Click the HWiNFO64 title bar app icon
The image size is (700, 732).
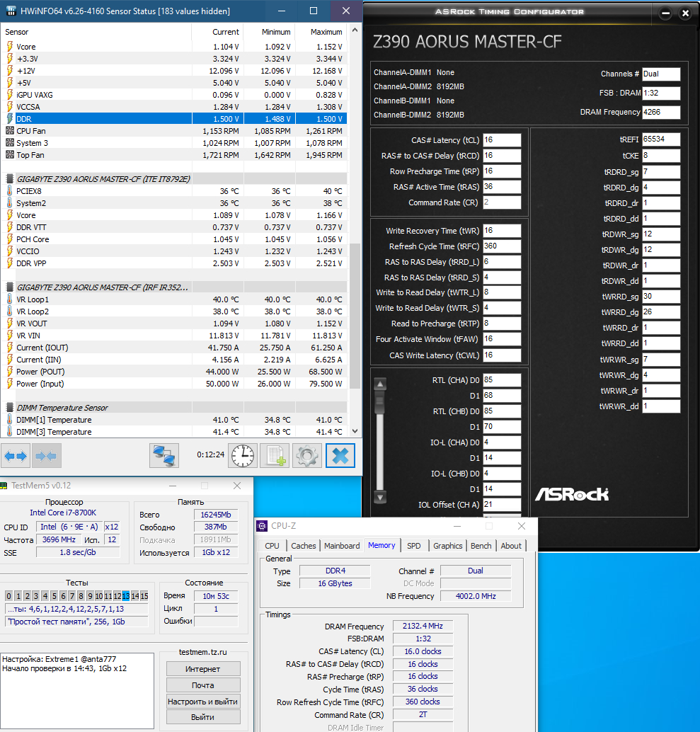pos(11,11)
